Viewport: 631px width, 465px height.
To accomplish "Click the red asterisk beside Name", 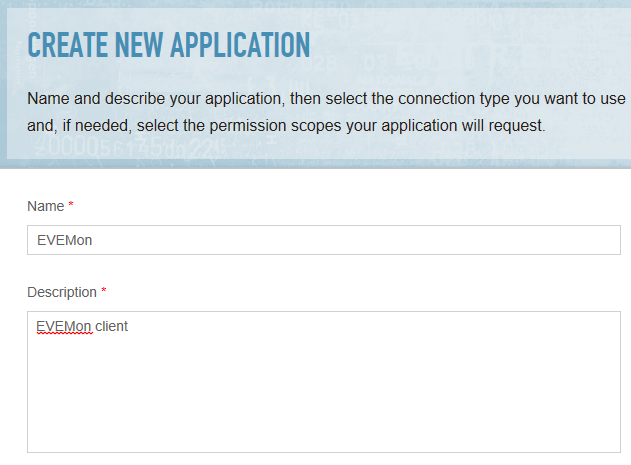I will pyautogui.click(x=71, y=205).
